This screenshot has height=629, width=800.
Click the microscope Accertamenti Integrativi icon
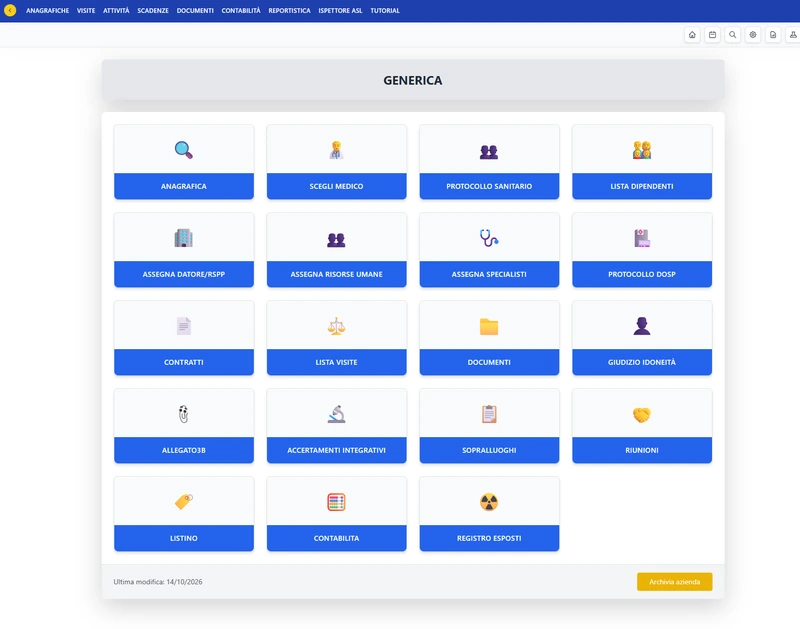click(x=336, y=414)
